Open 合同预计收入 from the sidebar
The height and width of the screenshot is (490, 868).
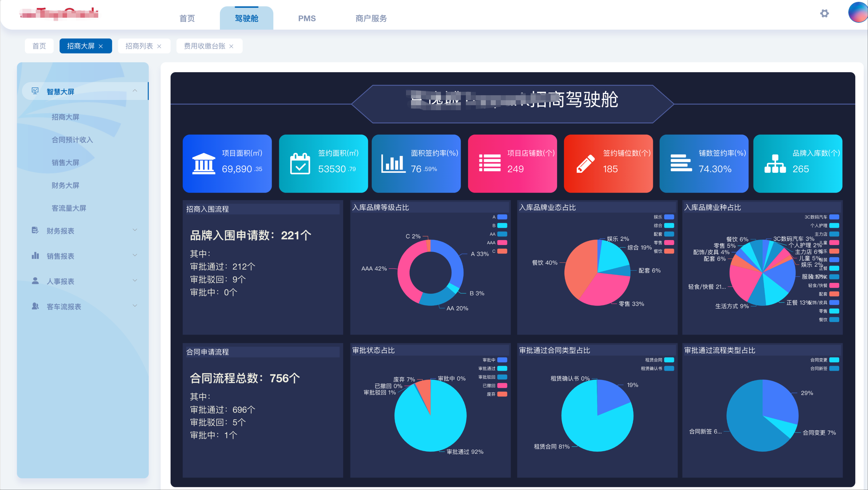(x=72, y=140)
